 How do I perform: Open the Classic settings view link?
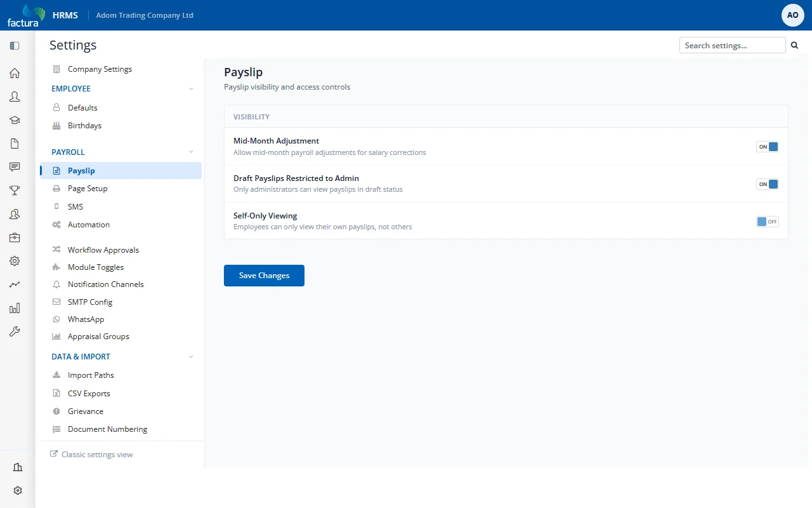pos(91,455)
